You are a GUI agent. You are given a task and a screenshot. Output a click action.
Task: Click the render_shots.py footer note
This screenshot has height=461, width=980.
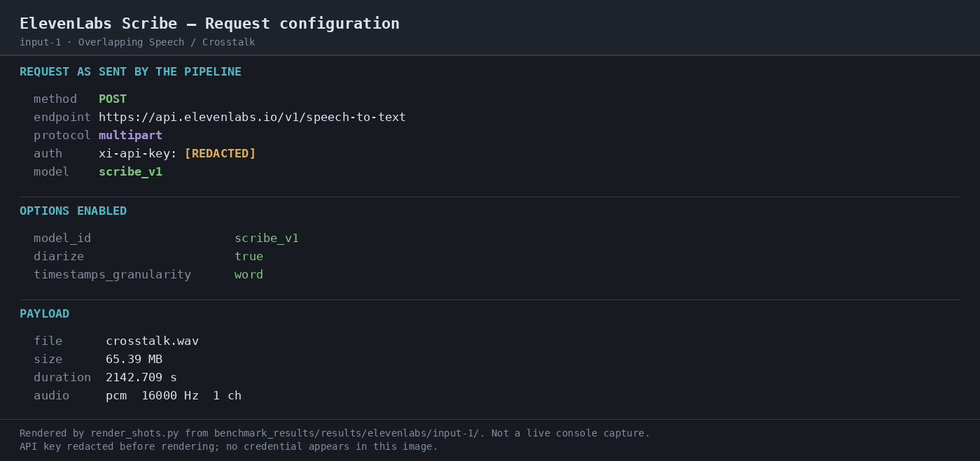click(x=335, y=433)
